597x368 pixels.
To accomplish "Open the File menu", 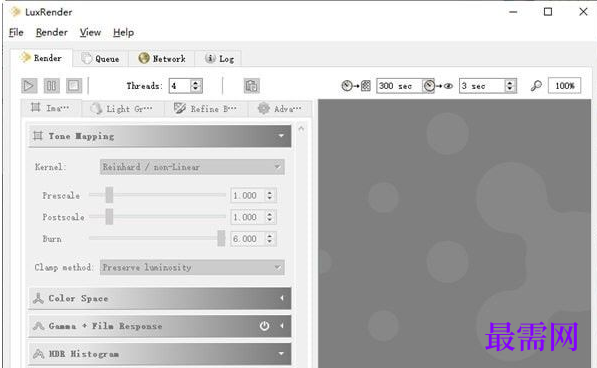I will pyautogui.click(x=16, y=33).
